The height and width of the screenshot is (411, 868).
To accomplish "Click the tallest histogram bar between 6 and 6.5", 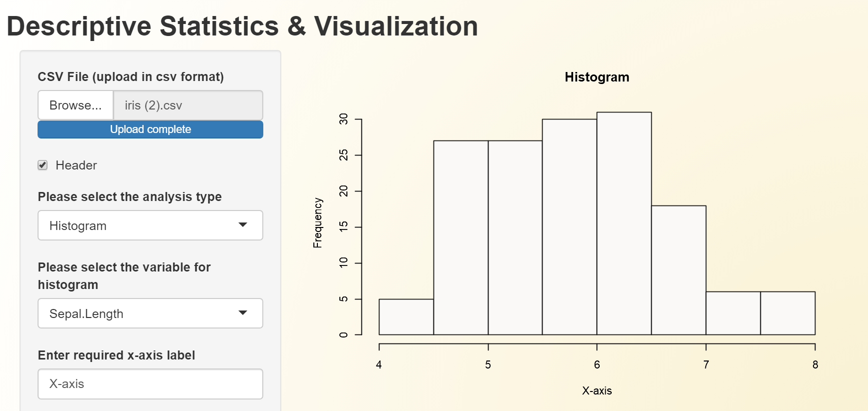I will pyautogui.click(x=624, y=223).
